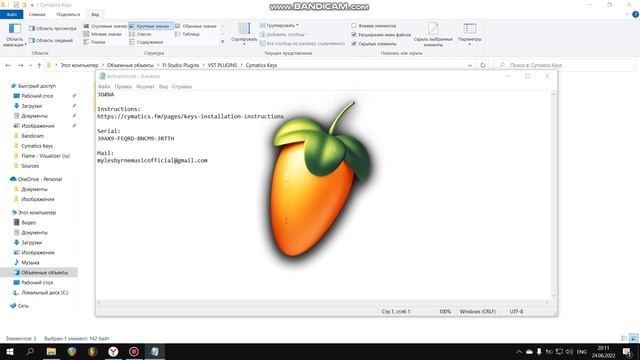Open Notepad File (Файл) menu
The width and height of the screenshot is (640, 360).
(x=104, y=87)
